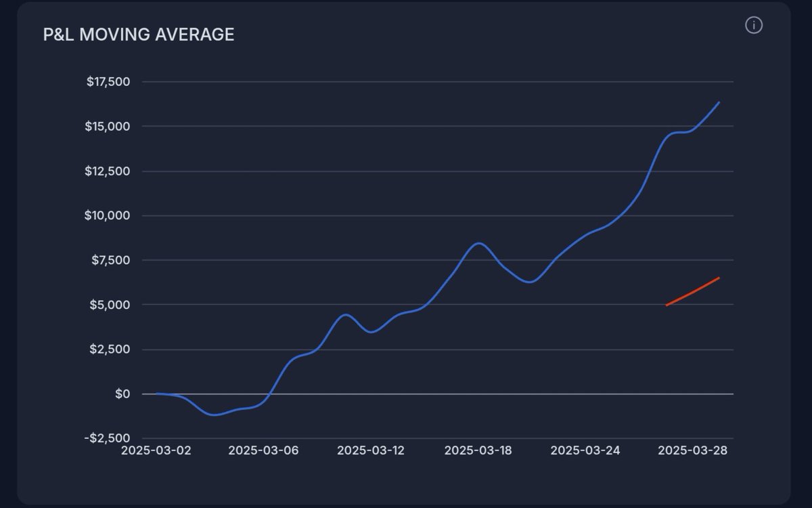Select the $5,000 y-axis label

[111, 305]
